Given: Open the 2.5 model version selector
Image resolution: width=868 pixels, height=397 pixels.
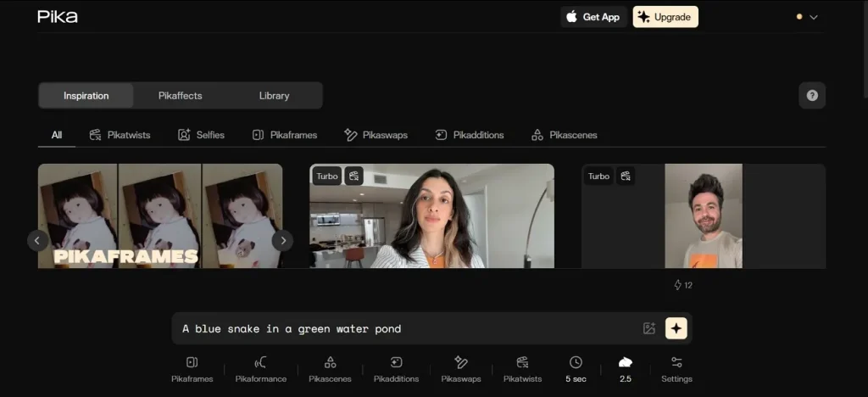Looking at the screenshot, I should 626,370.
